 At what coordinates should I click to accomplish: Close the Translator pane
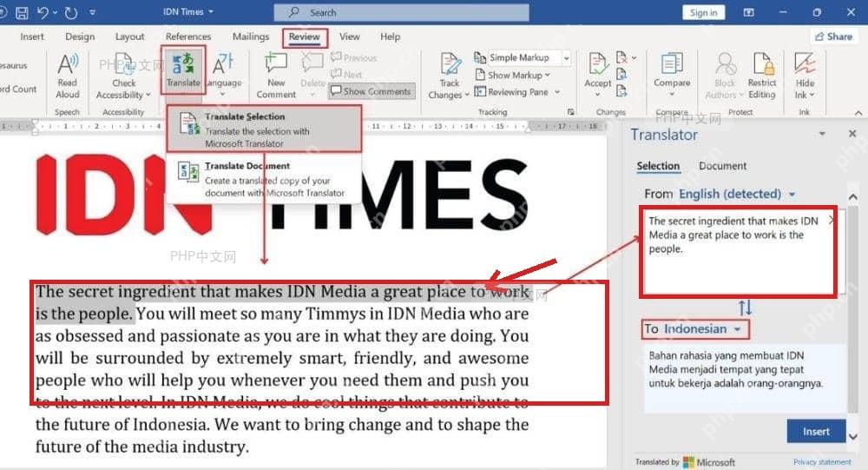tap(852, 134)
